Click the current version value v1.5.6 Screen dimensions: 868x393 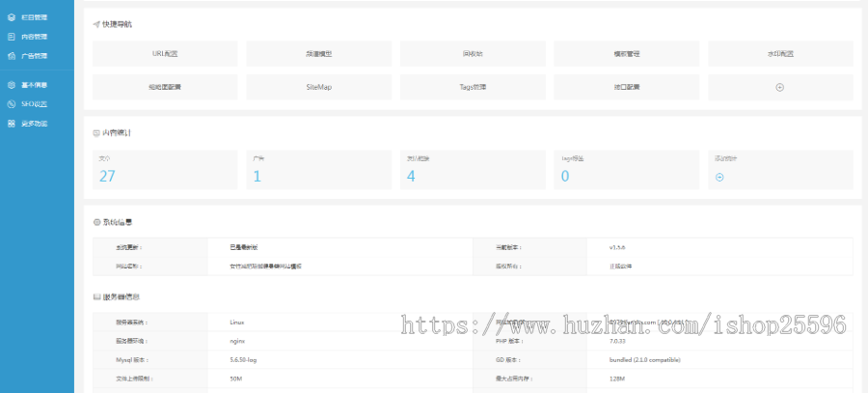point(617,248)
